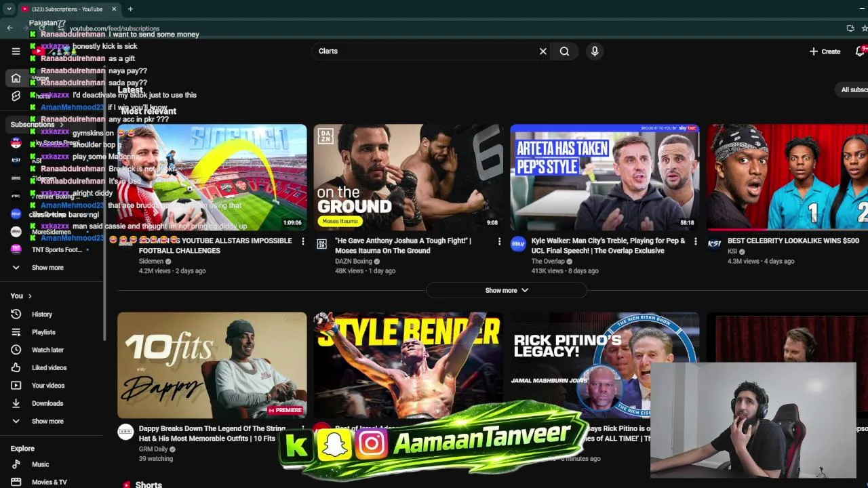Image resolution: width=868 pixels, height=488 pixels.
Task: Click DAZN Boxing channel avatar
Action: pos(321,243)
